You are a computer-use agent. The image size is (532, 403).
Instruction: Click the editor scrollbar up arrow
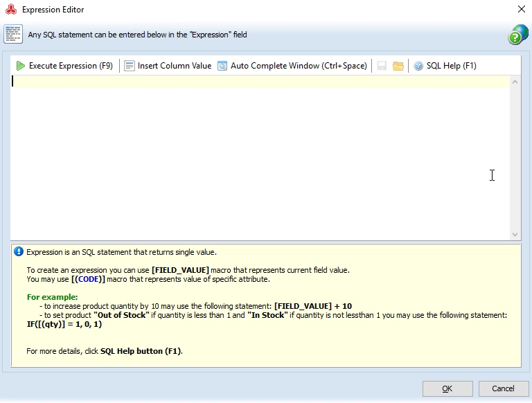pyautogui.click(x=515, y=82)
